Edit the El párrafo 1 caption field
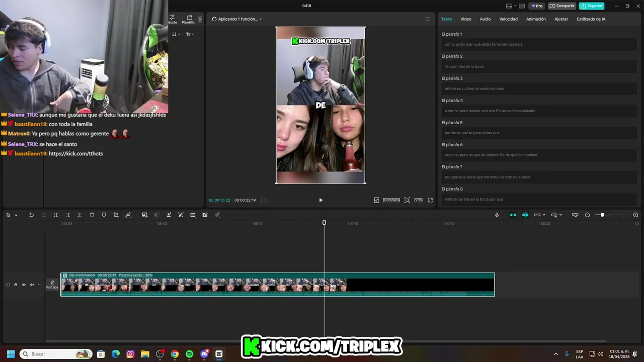Screen dimensions: 644x362 coord(539,44)
